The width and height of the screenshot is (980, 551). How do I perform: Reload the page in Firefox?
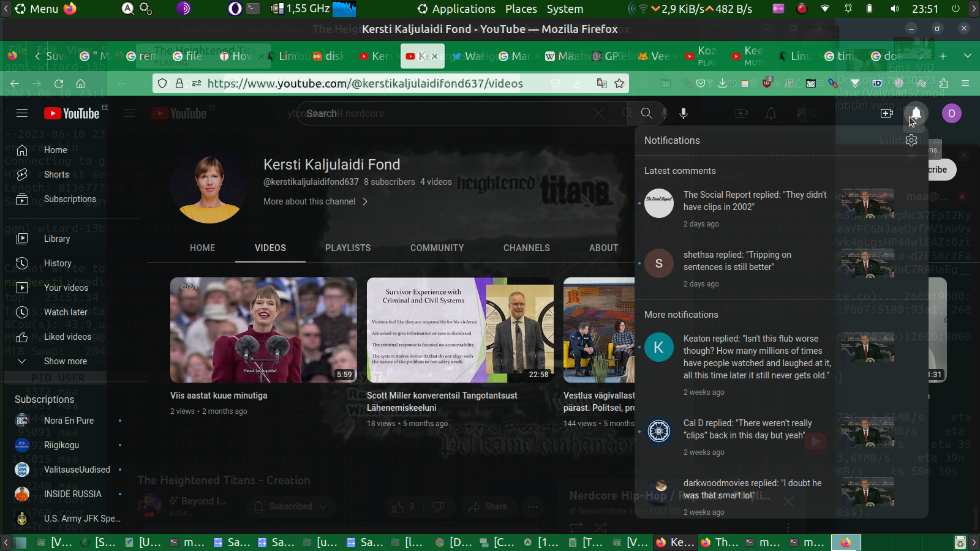(59, 83)
